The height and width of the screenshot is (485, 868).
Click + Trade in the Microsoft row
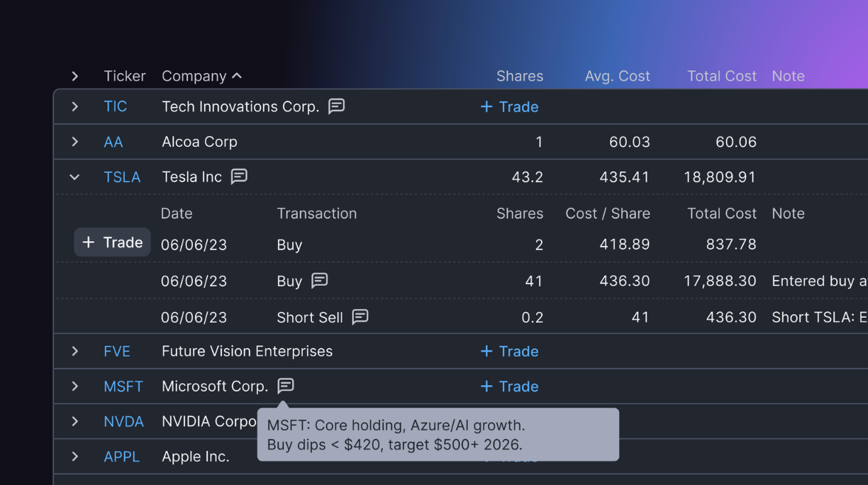click(509, 386)
